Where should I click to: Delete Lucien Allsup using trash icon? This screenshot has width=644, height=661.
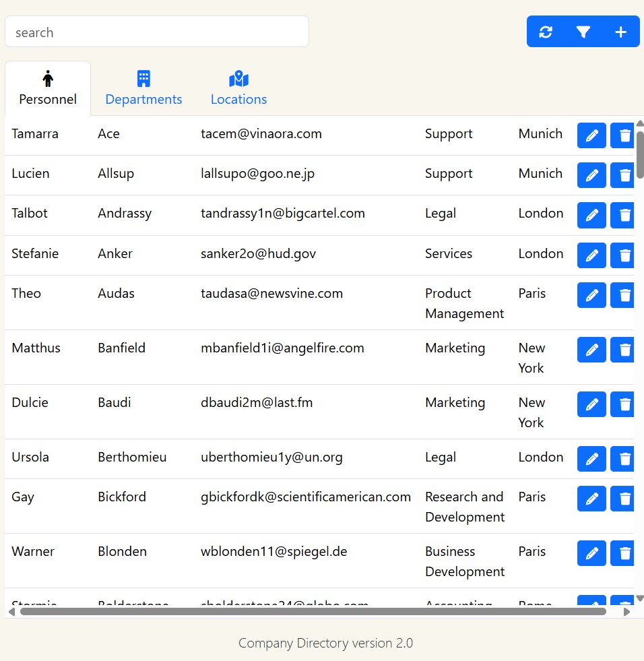(623, 175)
